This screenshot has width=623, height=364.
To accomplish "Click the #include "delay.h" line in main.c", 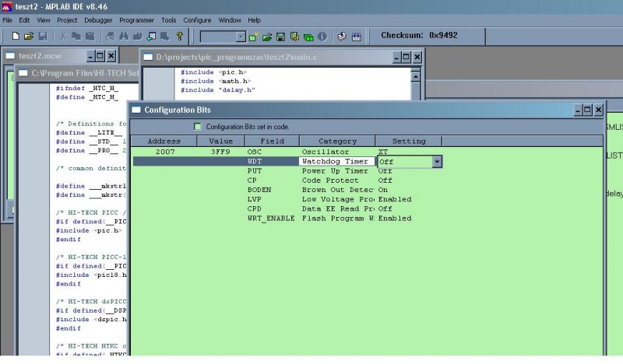I will pos(218,90).
